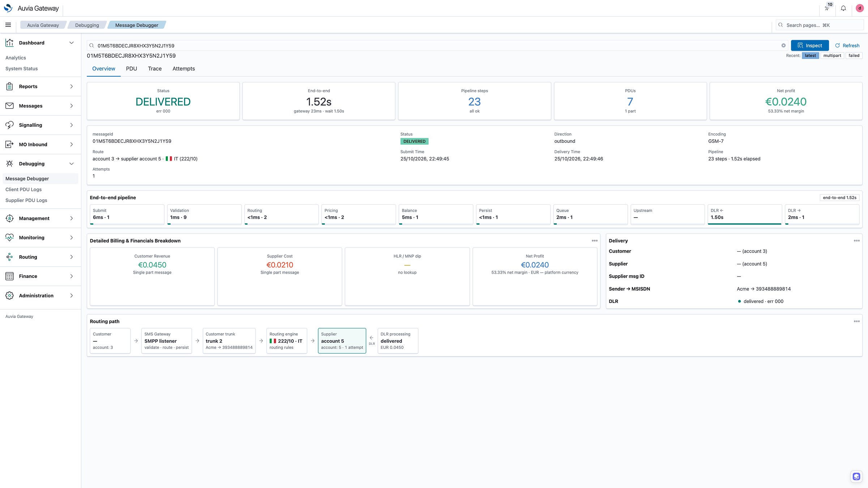868x488 pixels.
Task: Expand the Messages section chevron
Action: pyautogui.click(x=72, y=106)
